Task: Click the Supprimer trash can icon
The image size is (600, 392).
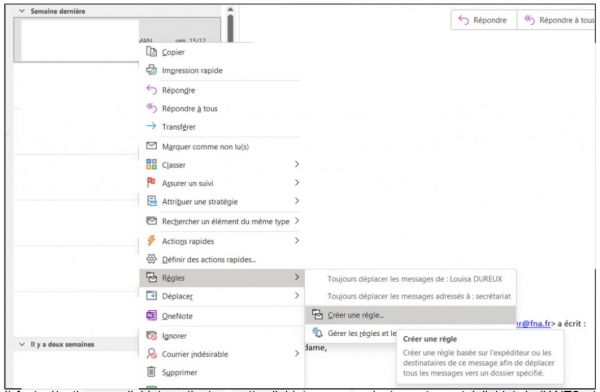Action: (152, 371)
